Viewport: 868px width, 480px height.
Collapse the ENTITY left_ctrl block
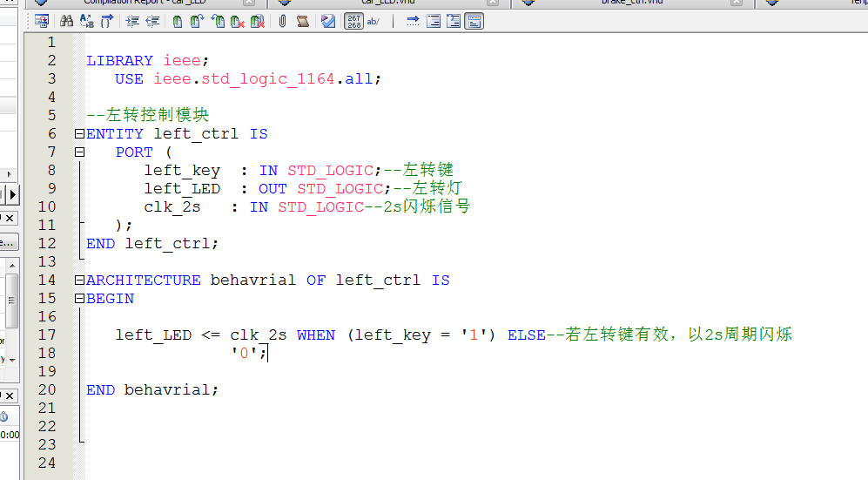[x=80, y=134]
